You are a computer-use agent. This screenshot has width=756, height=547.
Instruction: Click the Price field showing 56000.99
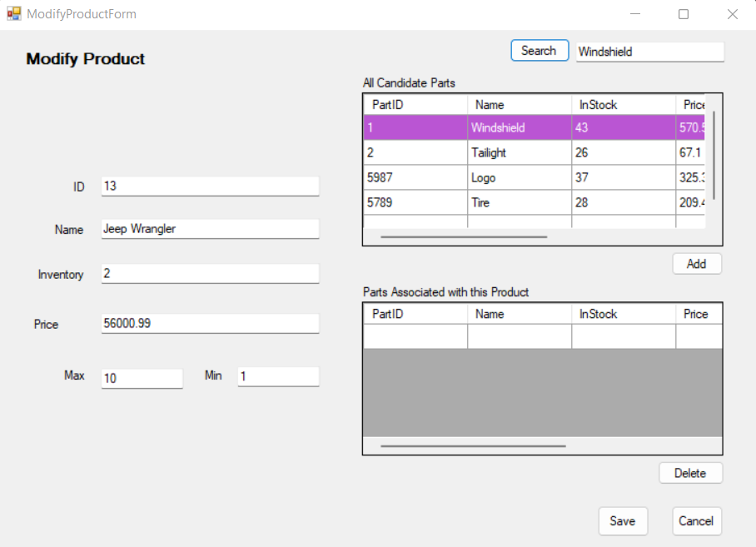[x=209, y=323]
